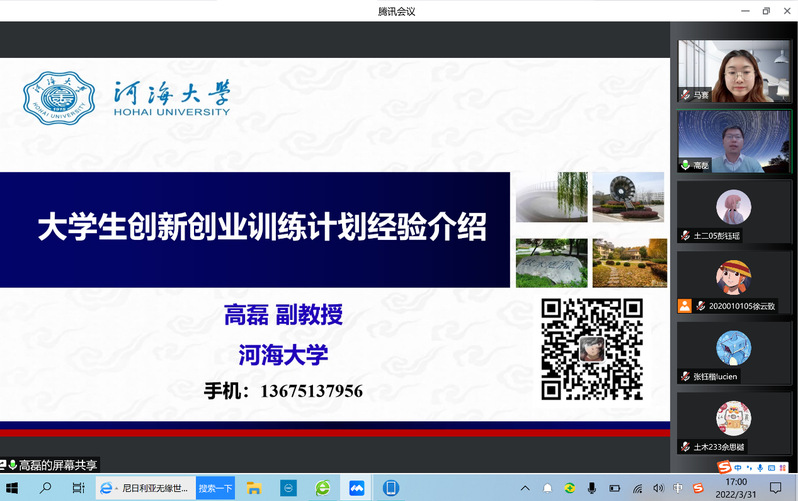Screen dimensions: 798x501
Task: Select the 高磊 presenter video thumbnail
Action: coord(733,140)
